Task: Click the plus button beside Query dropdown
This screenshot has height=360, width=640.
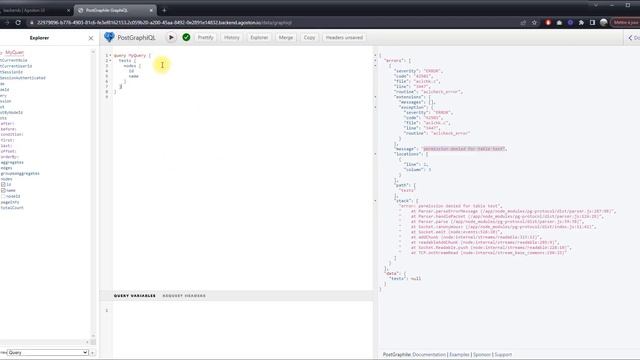Action: coord(93,352)
